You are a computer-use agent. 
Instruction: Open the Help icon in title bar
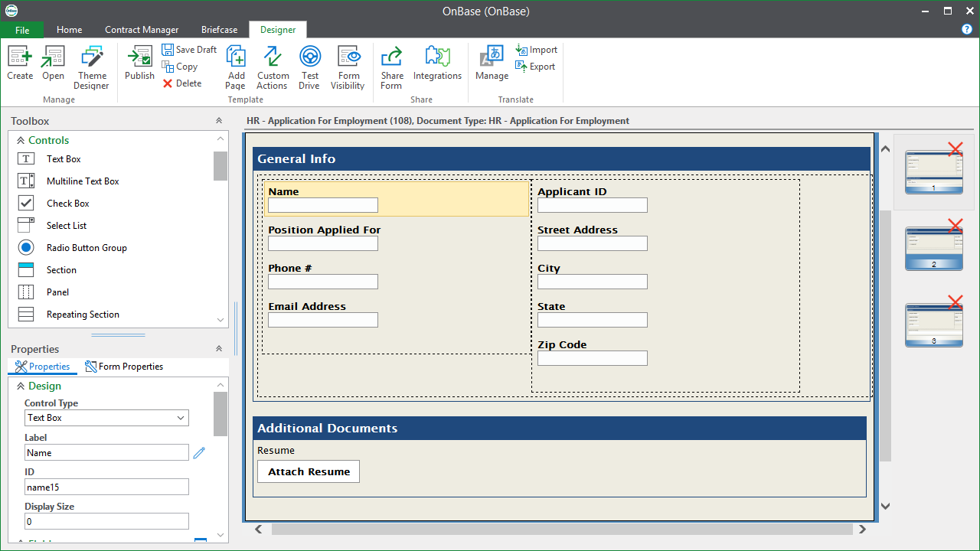(967, 29)
